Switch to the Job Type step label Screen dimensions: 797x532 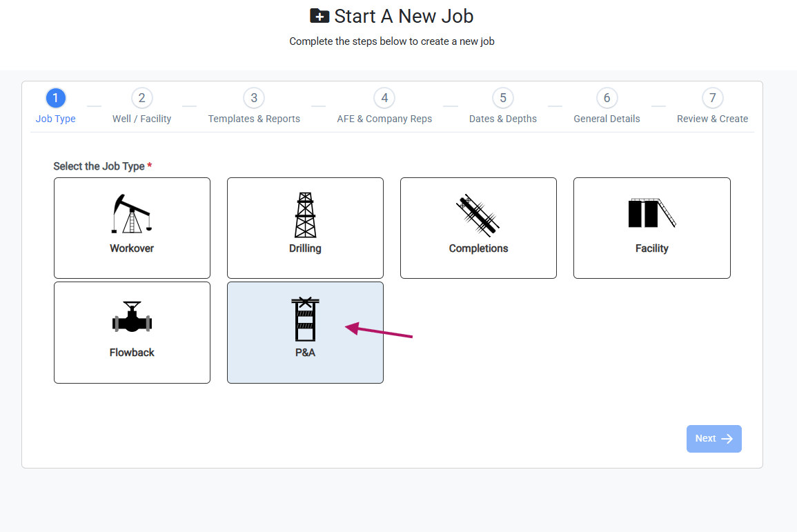[55, 119]
